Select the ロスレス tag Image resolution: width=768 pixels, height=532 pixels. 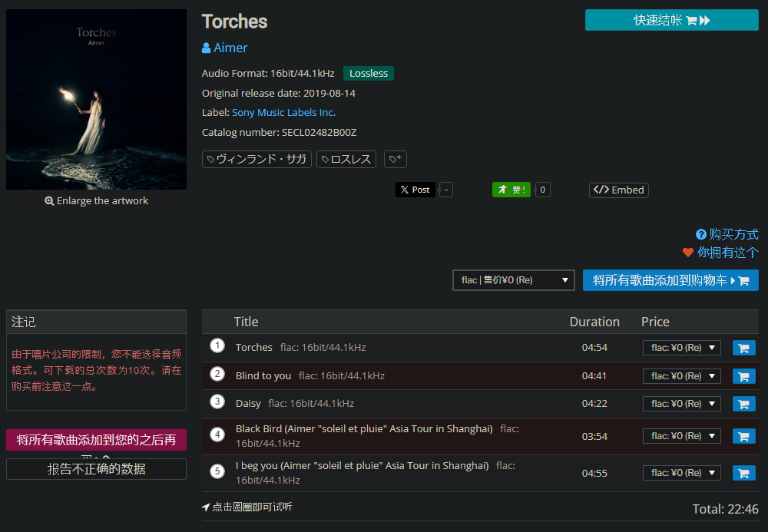point(346,159)
